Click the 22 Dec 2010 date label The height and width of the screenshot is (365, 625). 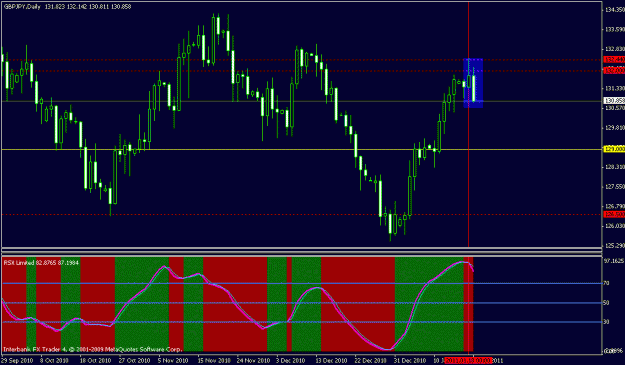tap(371, 361)
